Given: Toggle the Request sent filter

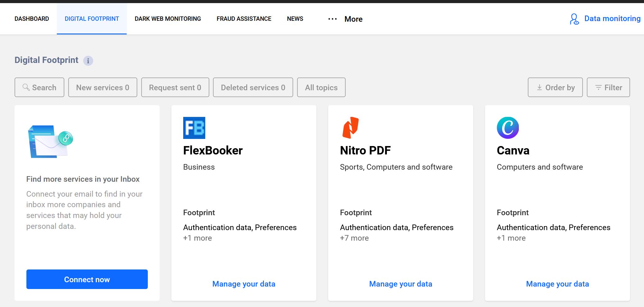Looking at the screenshot, I should pos(175,87).
